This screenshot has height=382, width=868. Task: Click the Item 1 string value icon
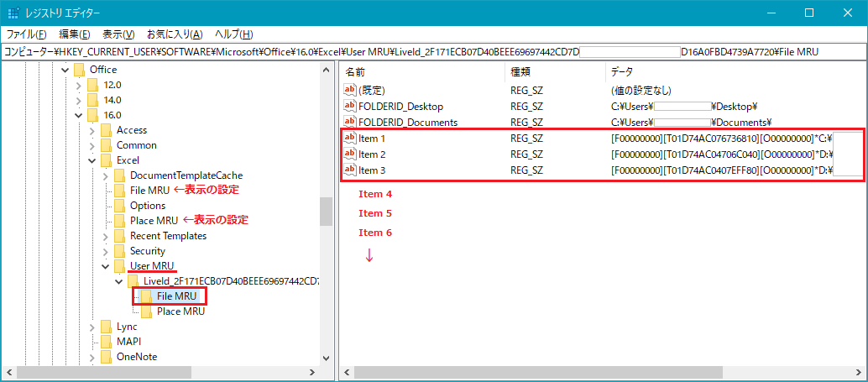pos(350,139)
